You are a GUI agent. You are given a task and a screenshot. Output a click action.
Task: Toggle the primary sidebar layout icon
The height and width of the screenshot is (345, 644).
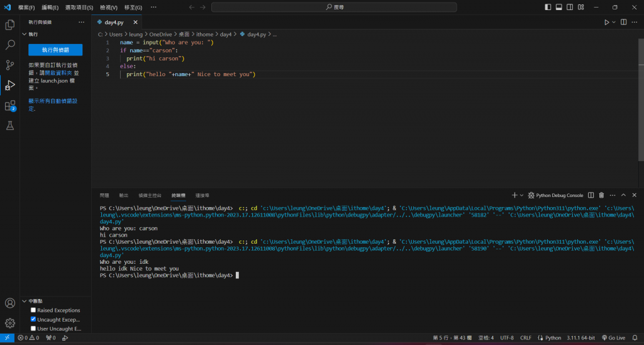549,7
